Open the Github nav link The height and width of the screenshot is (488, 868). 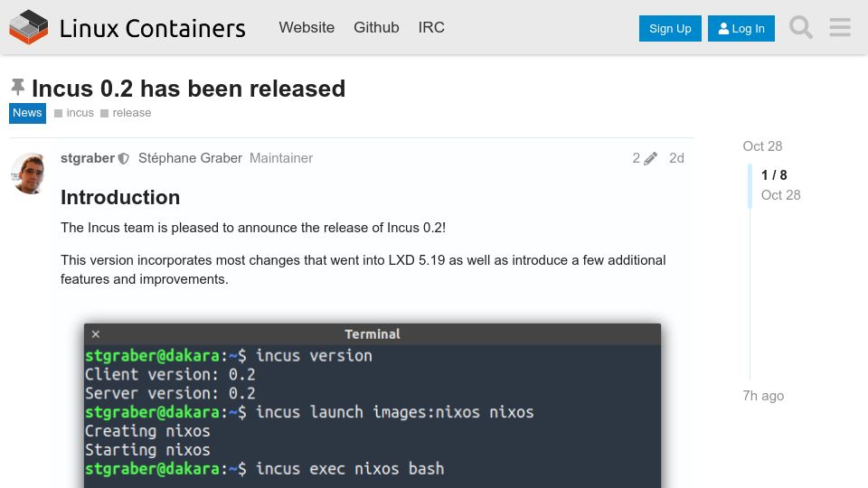tap(376, 28)
